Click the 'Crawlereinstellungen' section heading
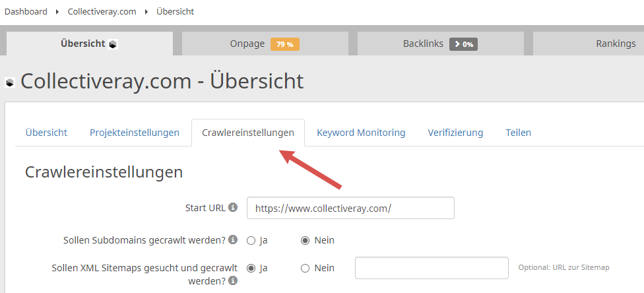The height and width of the screenshot is (293, 644). [x=104, y=172]
